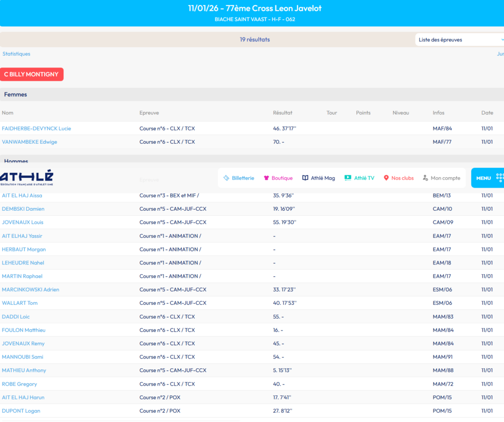The width and height of the screenshot is (504, 422).
Task: Open the blue MENU button
Action: (x=483, y=178)
